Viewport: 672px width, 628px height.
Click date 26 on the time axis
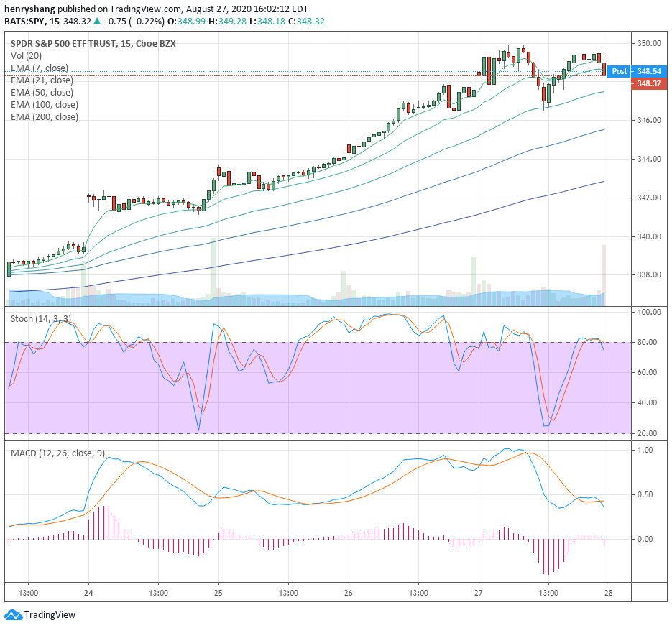point(349,594)
